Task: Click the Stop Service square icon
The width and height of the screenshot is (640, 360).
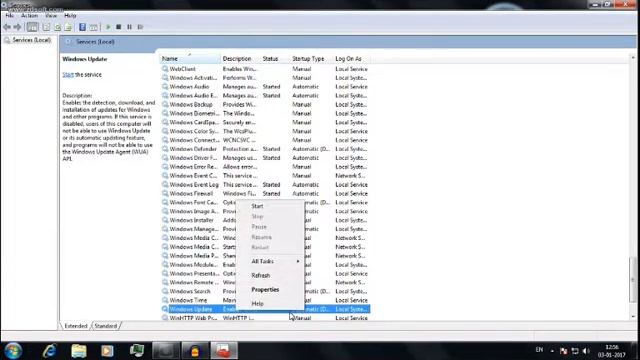Action: point(118,27)
